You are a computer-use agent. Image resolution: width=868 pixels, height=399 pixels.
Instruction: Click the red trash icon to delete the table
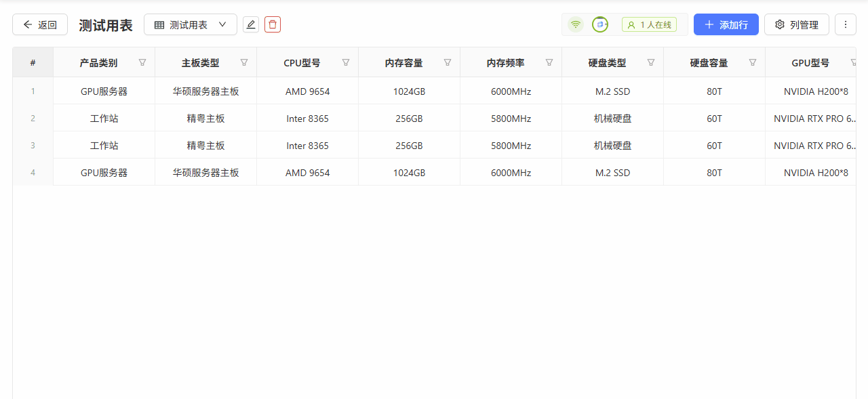pyautogui.click(x=273, y=24)
